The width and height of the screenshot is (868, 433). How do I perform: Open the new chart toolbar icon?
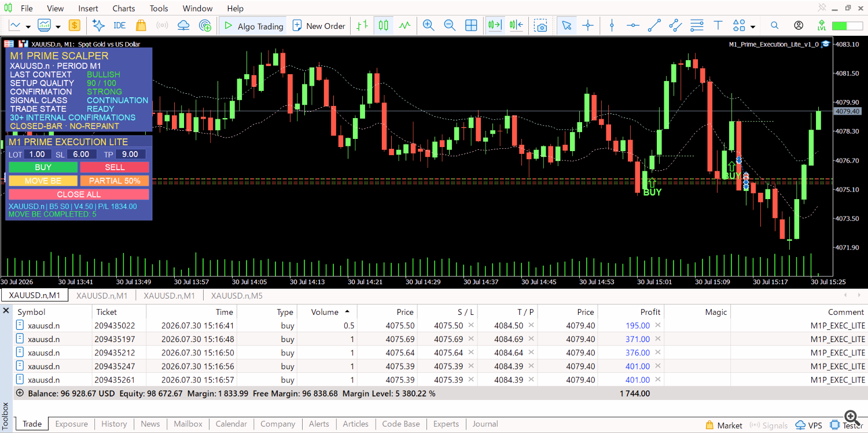point(15,25)
